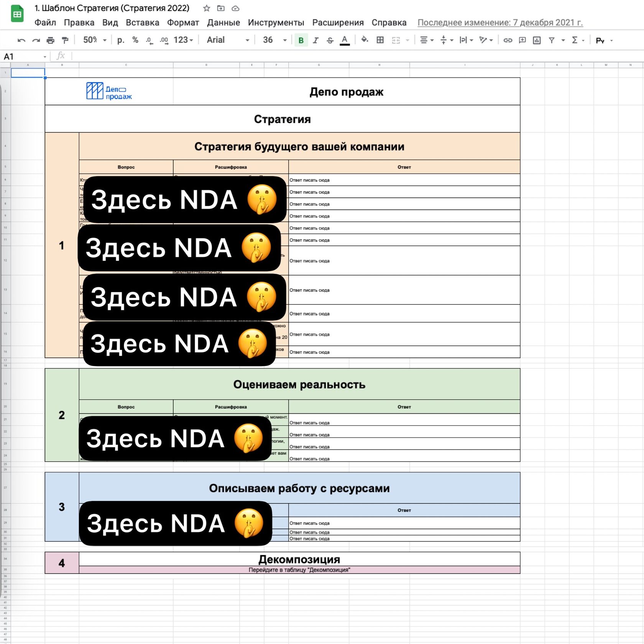The width and height of the screenshot is (644, 644).
Task: Open text rotation dropdown
Action: point(486,40)
